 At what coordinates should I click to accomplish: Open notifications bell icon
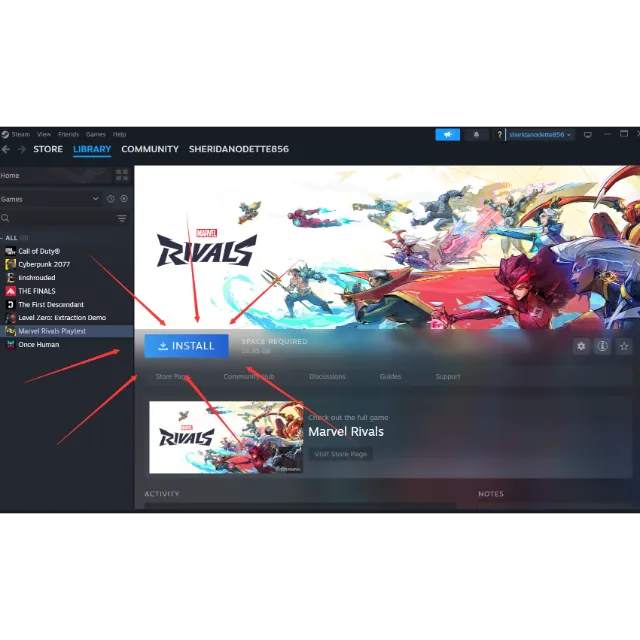(476, 134)
